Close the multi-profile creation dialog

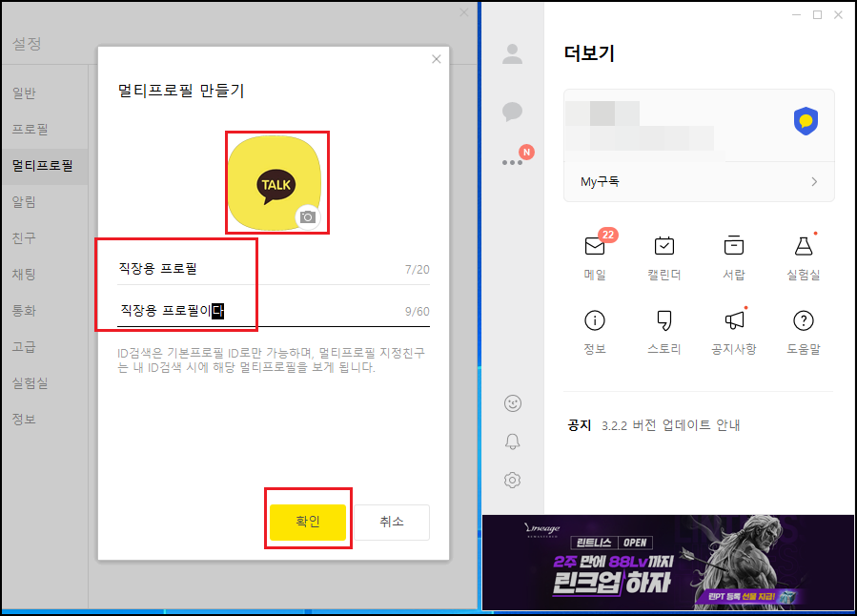coord(437,59)
